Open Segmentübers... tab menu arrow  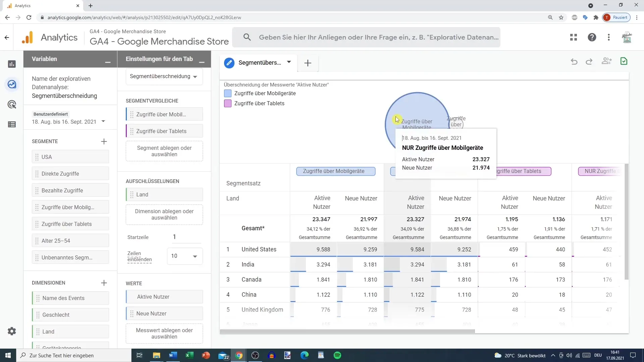(289, 62)
